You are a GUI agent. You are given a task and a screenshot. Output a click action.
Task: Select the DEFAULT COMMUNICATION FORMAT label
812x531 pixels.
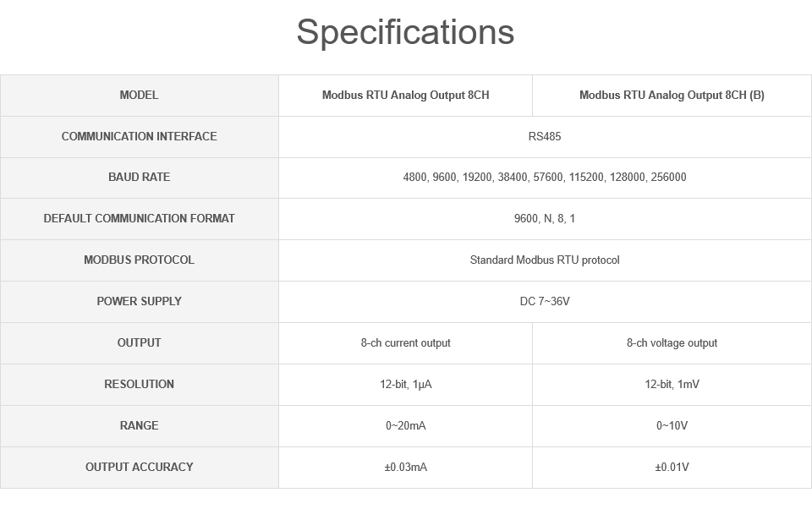(x=139, y=218)
